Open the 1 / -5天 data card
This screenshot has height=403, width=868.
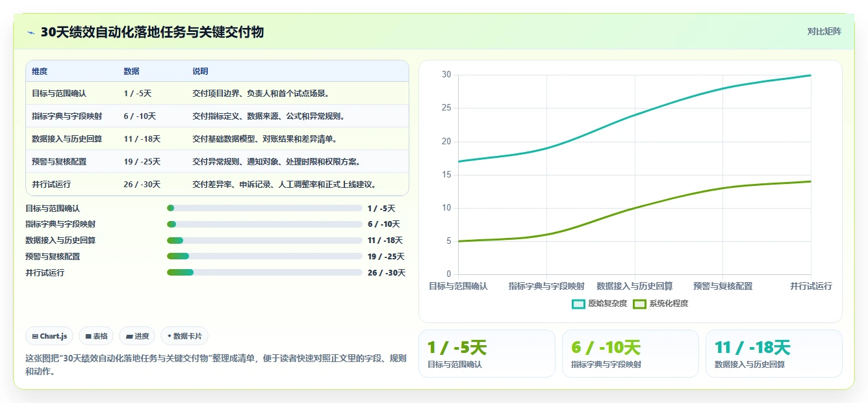point(487,354)
